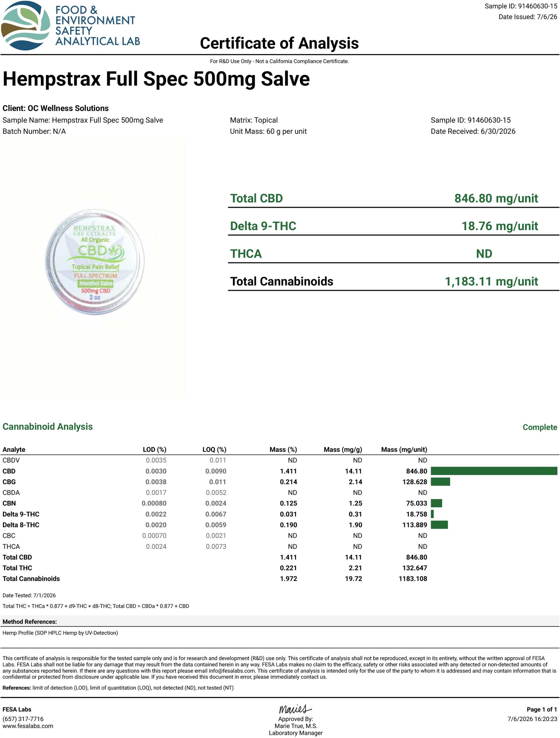Open the www.fesalabs.com website link
This screenshot has height=738, width=560.
pos(28,726)
